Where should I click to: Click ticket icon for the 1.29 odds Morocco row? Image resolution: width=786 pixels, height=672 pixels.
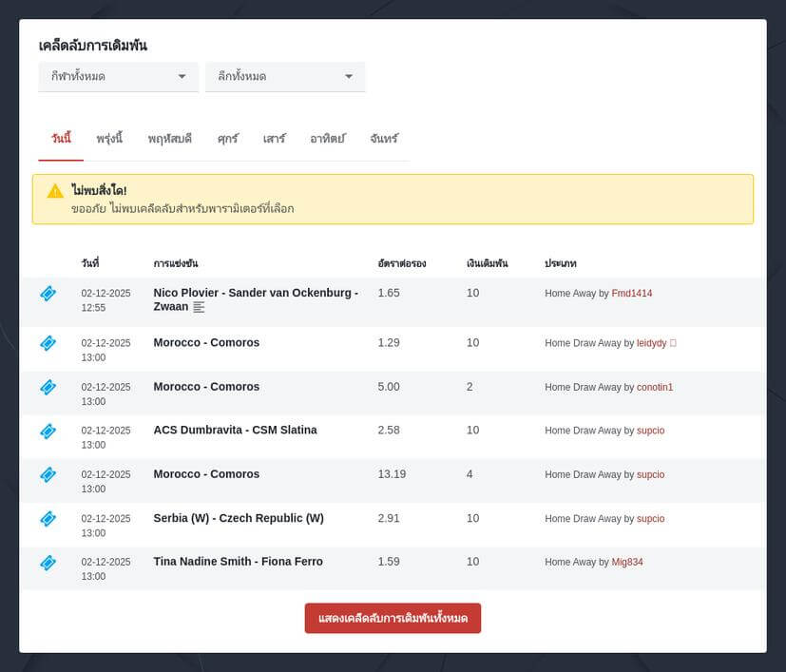point(48,343)
